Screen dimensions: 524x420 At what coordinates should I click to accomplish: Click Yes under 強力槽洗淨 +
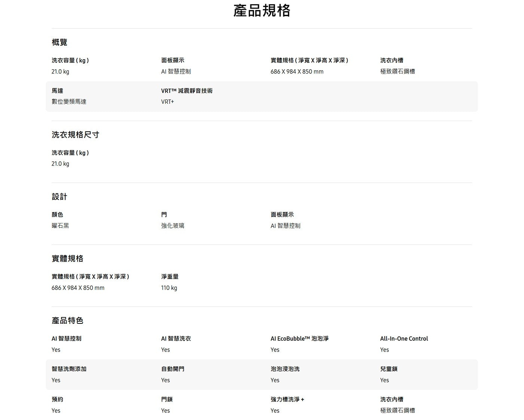275,411
